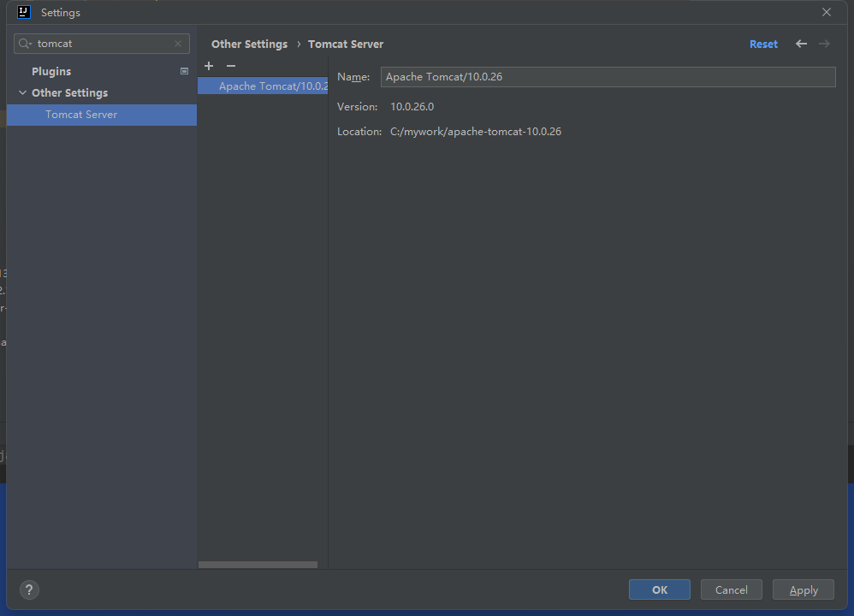Click the Location label
Viewport: 854px width, 616px height.
359,132
